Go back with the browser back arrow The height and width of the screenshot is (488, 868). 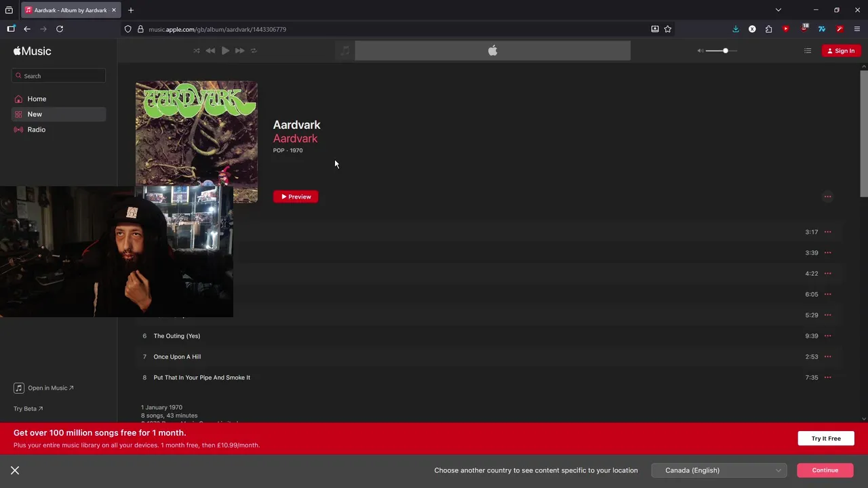click(27, 29)
